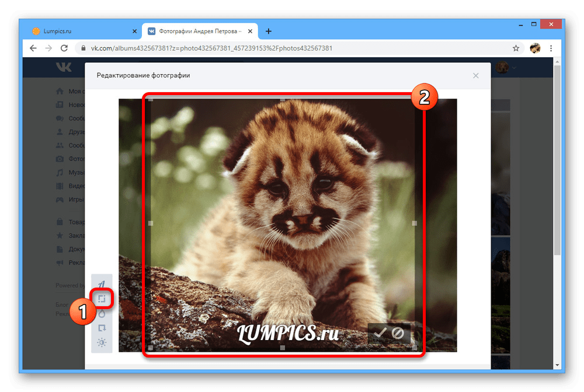The width and height of the screenshot is (584, 392).
Task: Open the brightness and contrast tool
Action: pyautogui.click(x=102, y=342)
